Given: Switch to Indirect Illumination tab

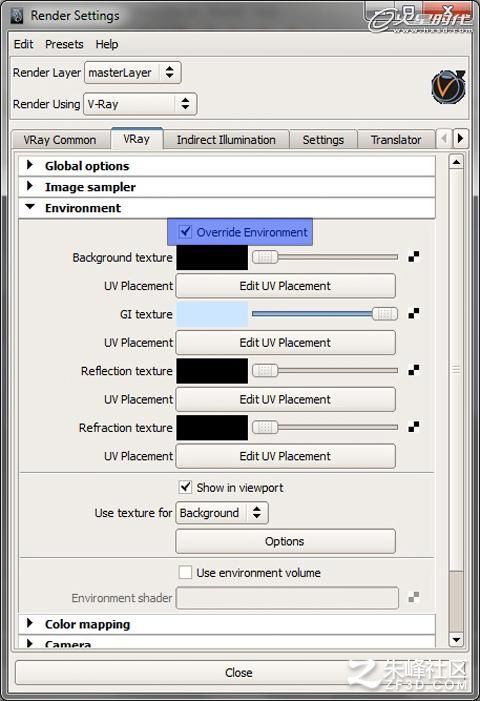Looking at the screenshot, I should (x=226, y=140).
